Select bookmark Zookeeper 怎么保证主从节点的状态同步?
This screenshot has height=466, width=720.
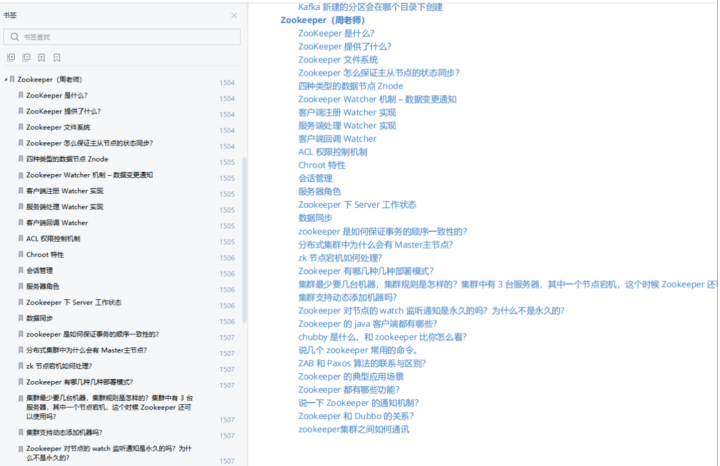(90, 143)
